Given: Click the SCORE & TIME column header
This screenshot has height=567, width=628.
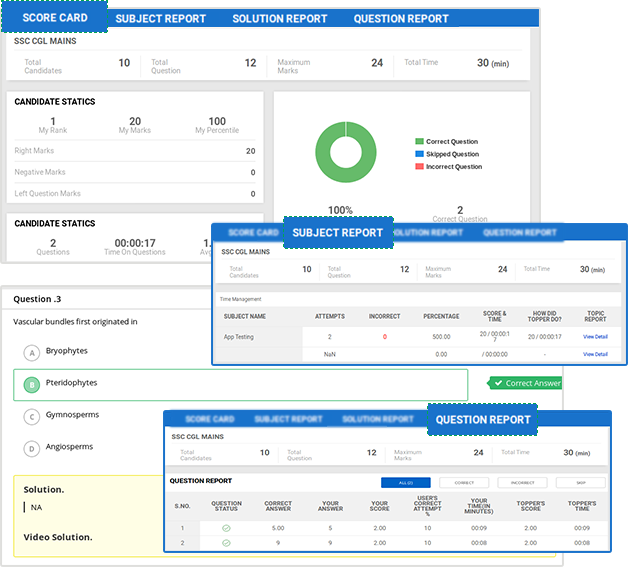Looking at the screenshot, I should (x=495, y=316).
